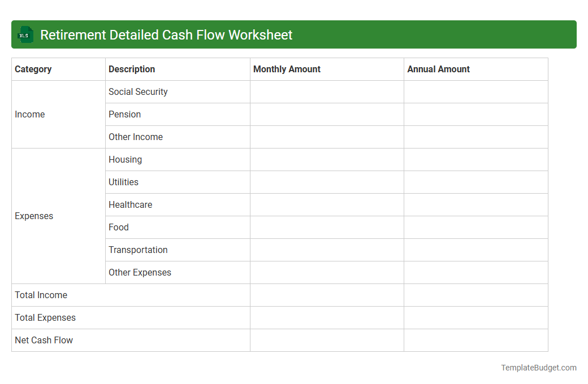The image size is (588, 384).
Task: Click the Healthcare row label
Action: [131, 204]
